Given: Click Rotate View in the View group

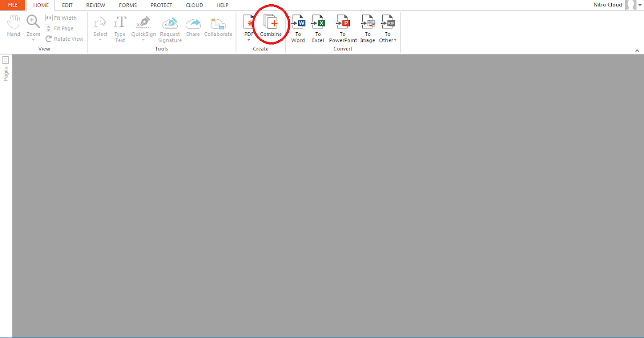Looking at the screenshot, I should click(x=64, y=39).
